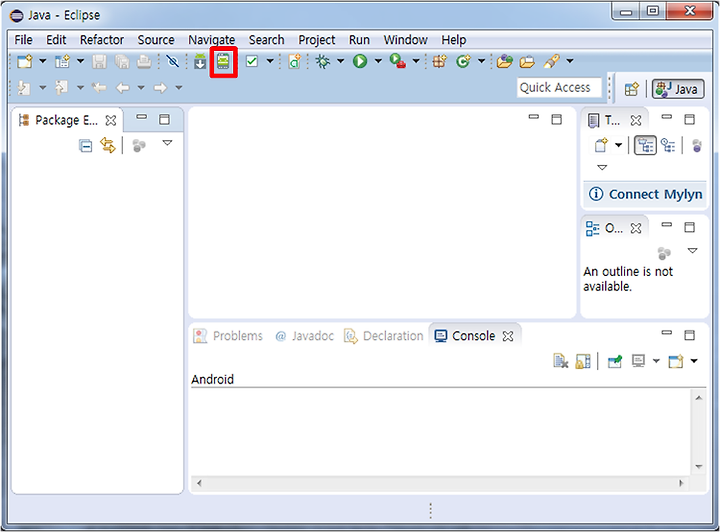Open New Android XML file wizard icon
The height and width of the screenshot is (532, 720).
click(294, 61)
